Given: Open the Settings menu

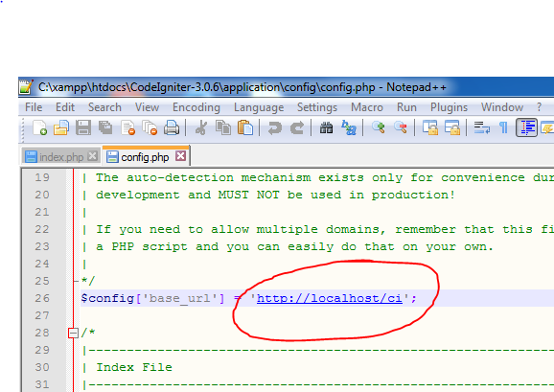Looking at the screenshot, I should pyautogui.click(x=317, y=107).
